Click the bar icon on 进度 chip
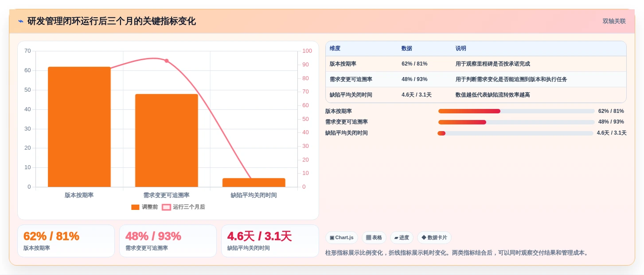Viewport: 644px width, 275px height. (x=396, y=238)
